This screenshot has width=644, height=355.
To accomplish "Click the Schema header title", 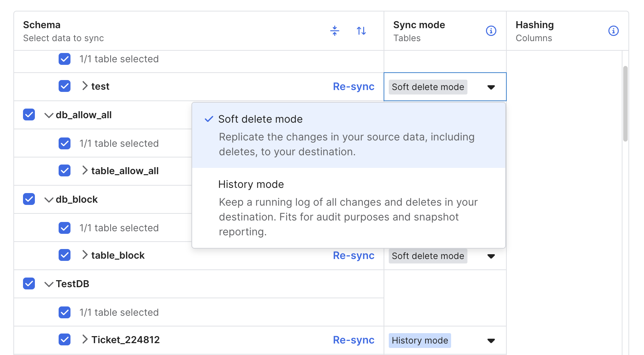I will click(42, 25).
